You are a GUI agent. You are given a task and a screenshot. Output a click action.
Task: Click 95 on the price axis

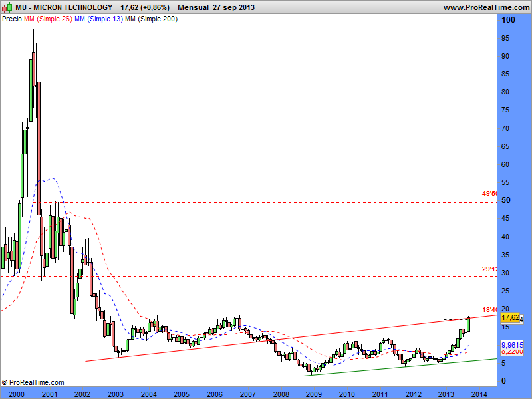click(505, 38)
